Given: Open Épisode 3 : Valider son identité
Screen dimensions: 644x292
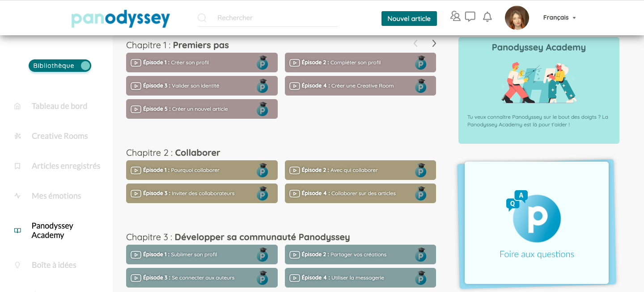Looking at the screenshot, I should (x=202, y=86).
